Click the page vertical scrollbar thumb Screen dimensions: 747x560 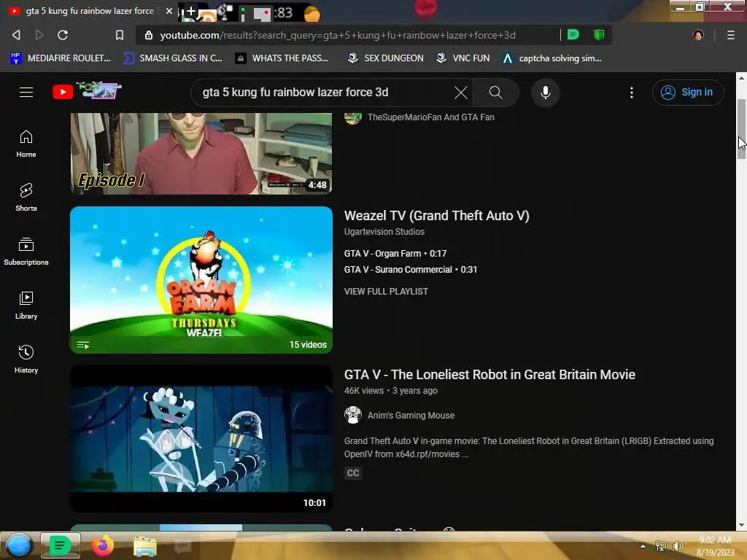click(741, 130)
